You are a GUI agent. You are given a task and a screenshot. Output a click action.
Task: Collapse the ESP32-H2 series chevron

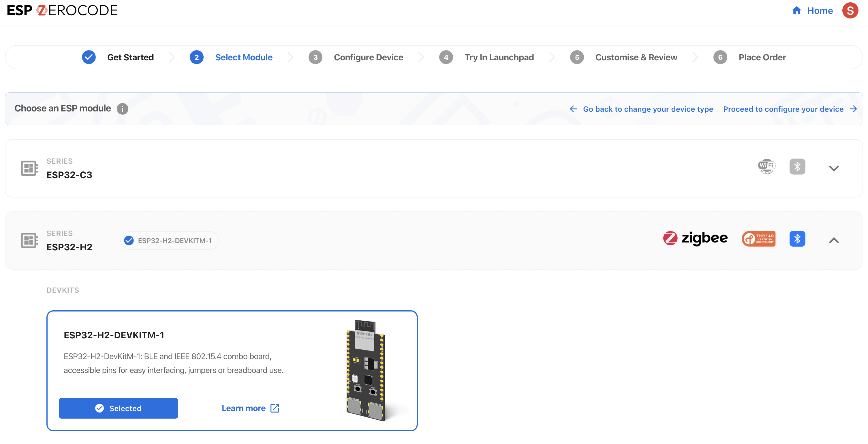coord(834,240)
